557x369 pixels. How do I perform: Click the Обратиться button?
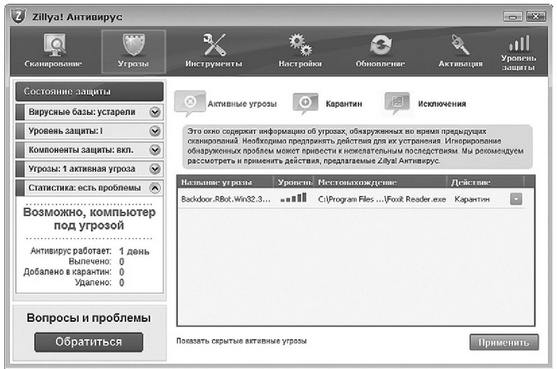coord(89,342)
